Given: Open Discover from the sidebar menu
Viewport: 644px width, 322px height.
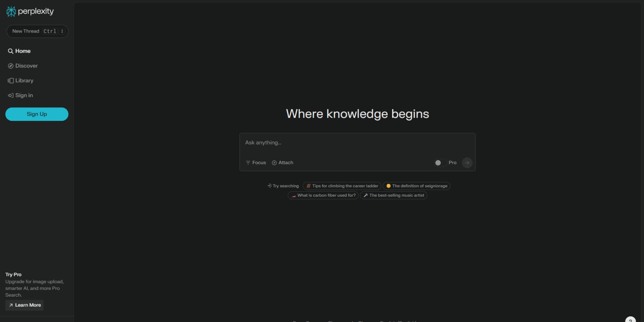Looking at the screenshot, I should (x=26, y=66).
